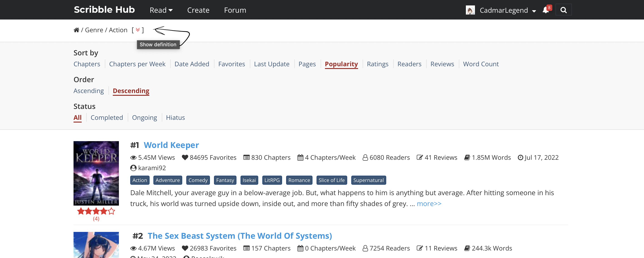Expand World Keeper's synopsis with more>>
644x258 pixels.
pos(429,204)
